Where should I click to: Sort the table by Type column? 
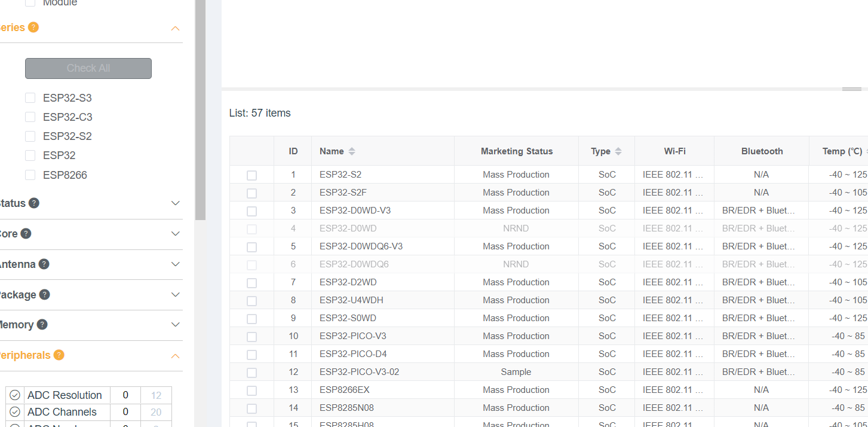tap(618, 151)
